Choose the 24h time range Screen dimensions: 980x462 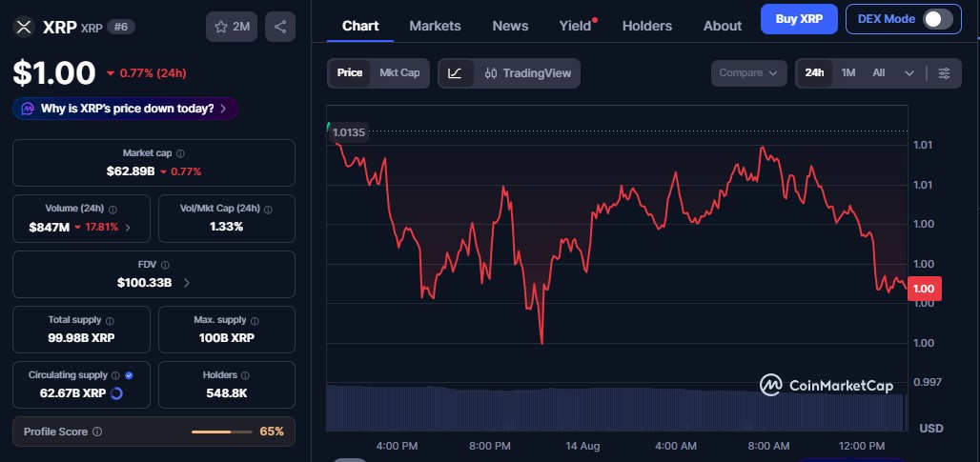coord(814,73)
